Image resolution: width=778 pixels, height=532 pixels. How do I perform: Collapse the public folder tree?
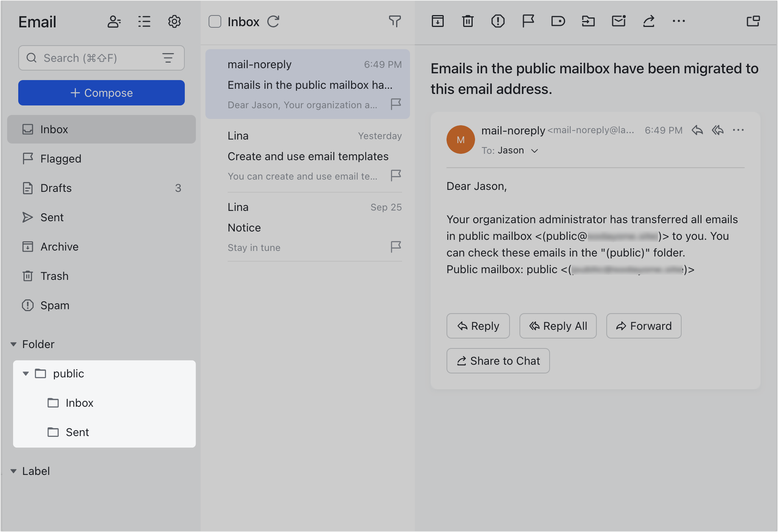tap(26, 373)
